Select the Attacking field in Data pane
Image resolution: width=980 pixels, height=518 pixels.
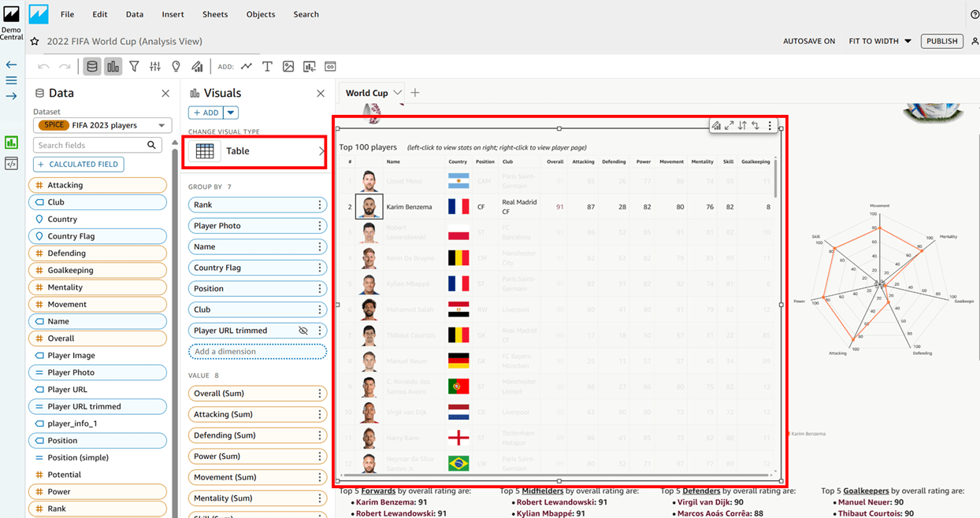98,185
